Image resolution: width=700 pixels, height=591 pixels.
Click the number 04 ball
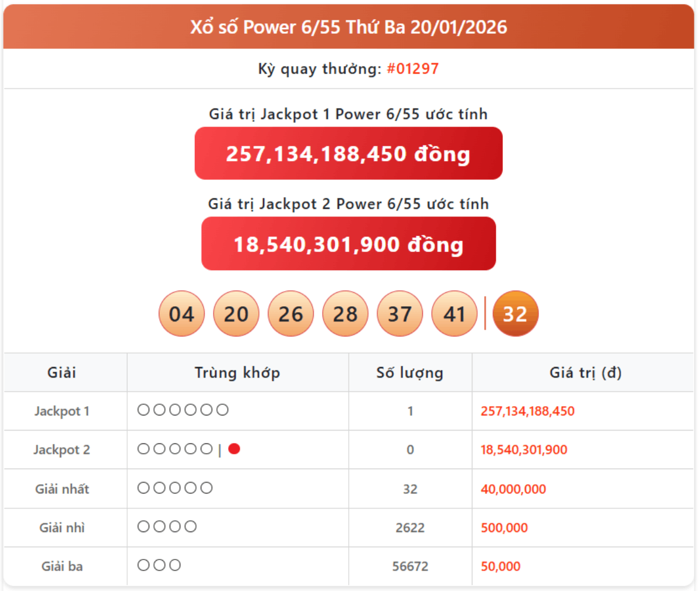181,314
